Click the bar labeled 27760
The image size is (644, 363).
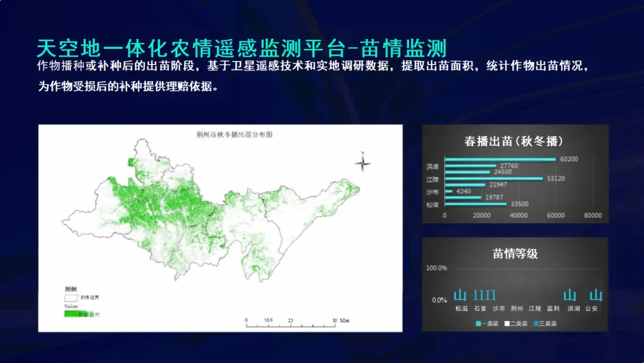click(x=470, y=166)
